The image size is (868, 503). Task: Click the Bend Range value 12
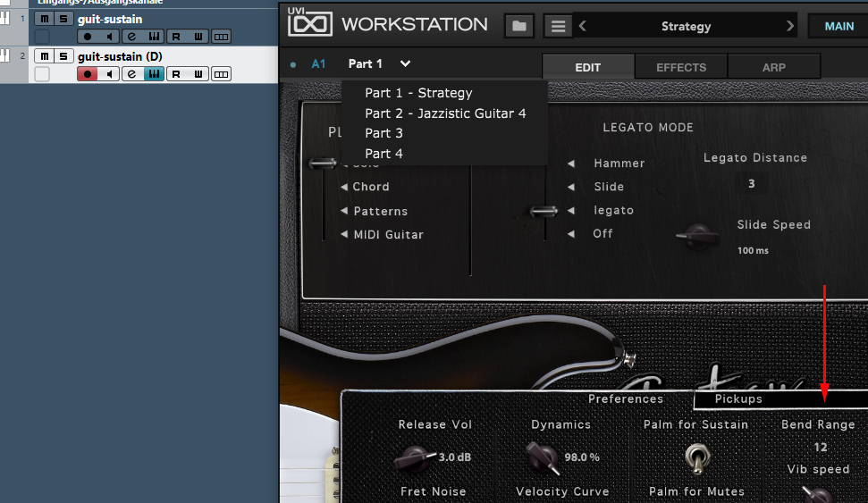pyautogui.click(x=821, y=447)
